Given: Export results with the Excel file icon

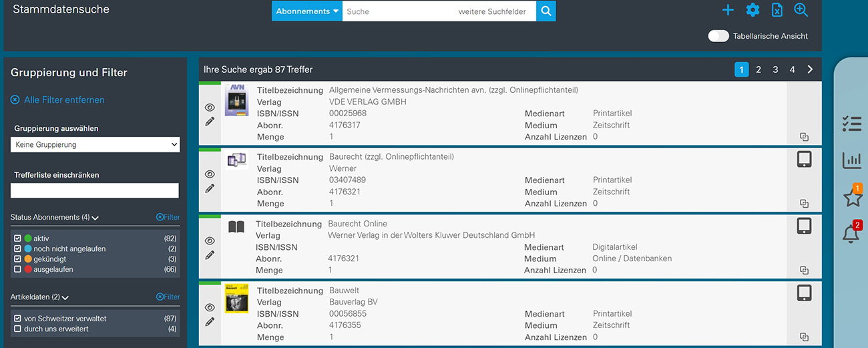Looking at the screenshot, I should coord(777,10).
